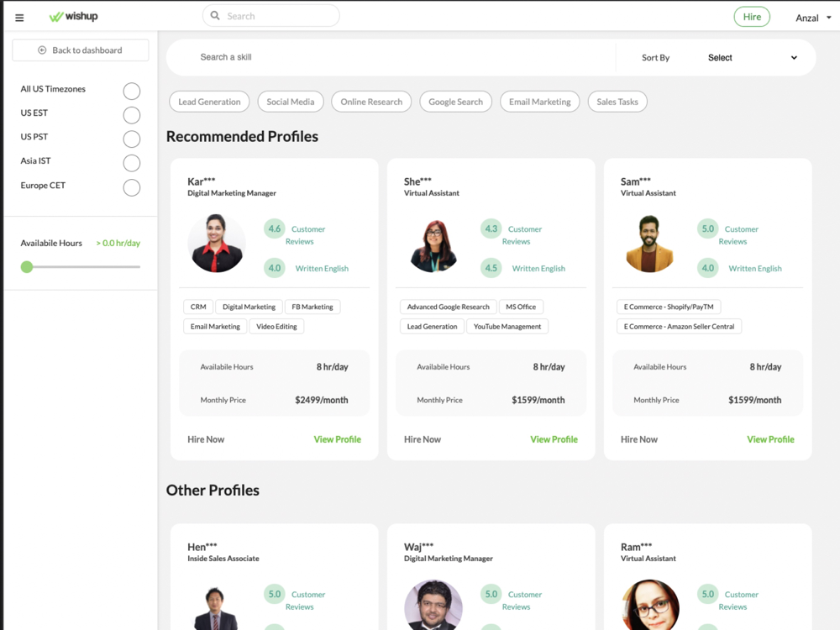Go back to dashboard
The image size is (840, 630).
pyautogui.click(x=81, y=50)
